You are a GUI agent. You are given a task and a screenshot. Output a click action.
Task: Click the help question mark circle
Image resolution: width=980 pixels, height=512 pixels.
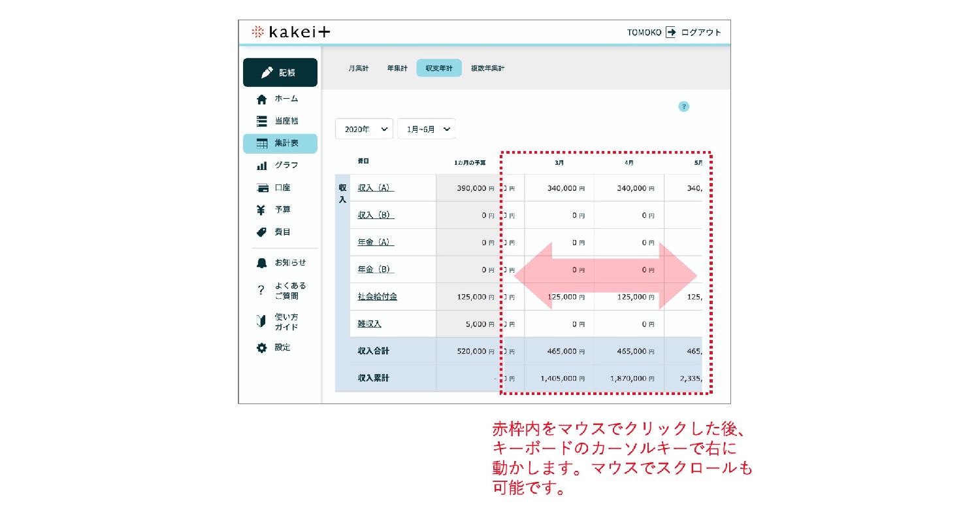tap(683, 107)
